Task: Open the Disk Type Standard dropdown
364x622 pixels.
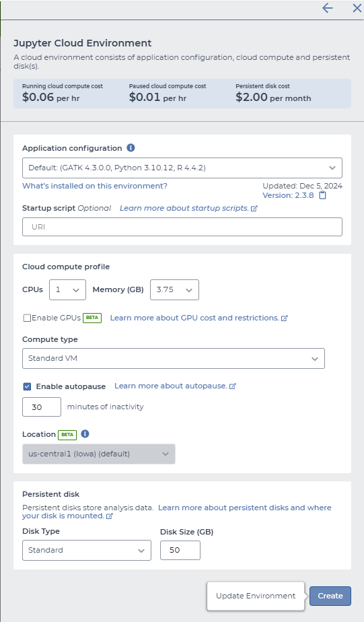Action: 86,550
